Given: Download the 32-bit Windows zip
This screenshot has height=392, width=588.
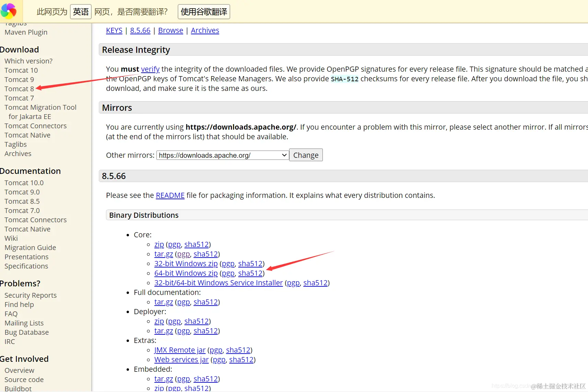Looking at the screenshot, I should coord(186,264).
